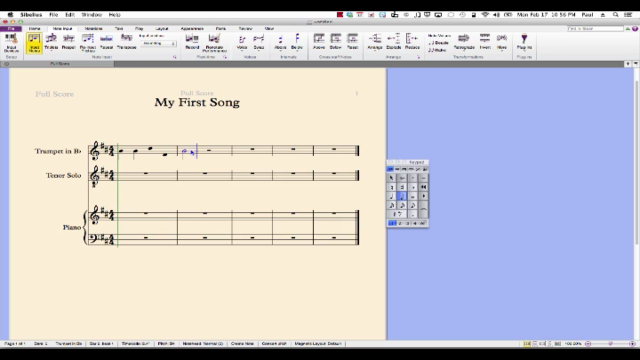Click Concert pitch in status bar
640x360 pixels.
click(x=274, y=344)
